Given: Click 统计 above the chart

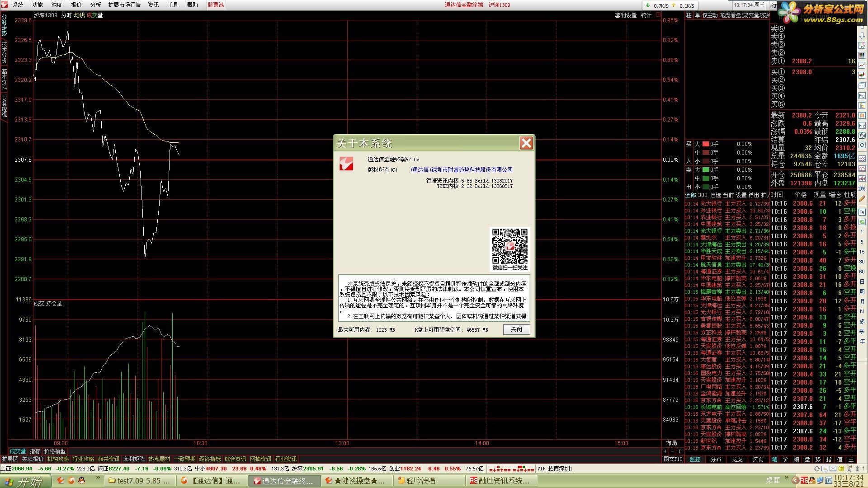Looking at the screenshot, I should pos(646,15).
